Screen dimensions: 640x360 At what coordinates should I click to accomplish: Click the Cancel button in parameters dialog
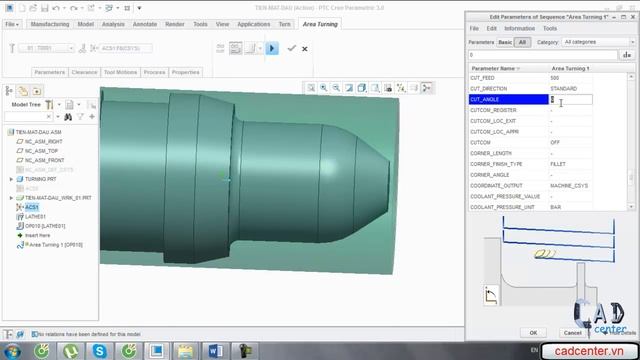point(572,333)
